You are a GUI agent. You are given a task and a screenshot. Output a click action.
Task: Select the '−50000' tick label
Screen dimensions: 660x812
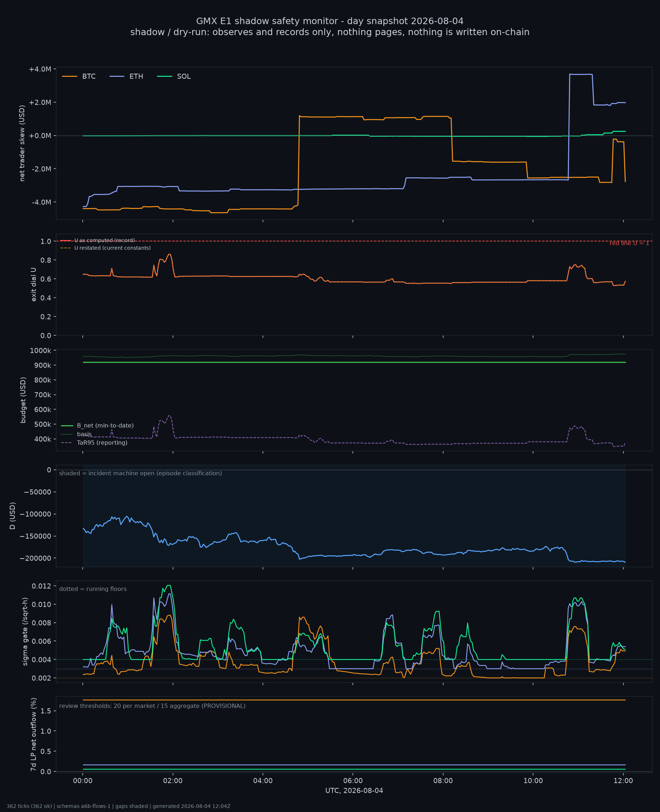[x=38, y=492]
